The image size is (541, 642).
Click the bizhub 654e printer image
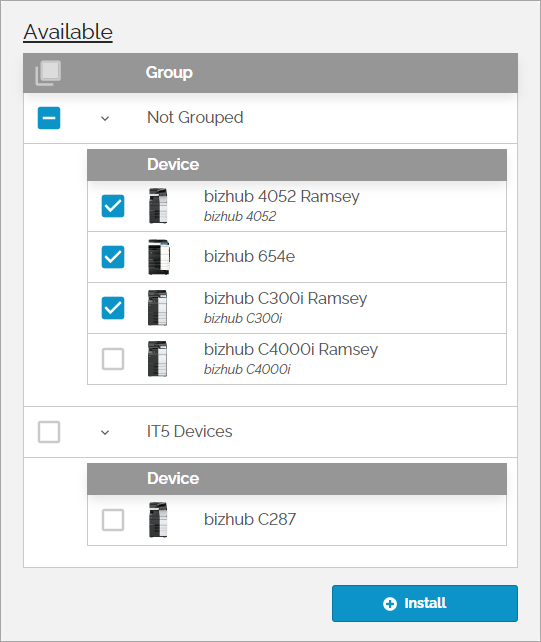159,257
